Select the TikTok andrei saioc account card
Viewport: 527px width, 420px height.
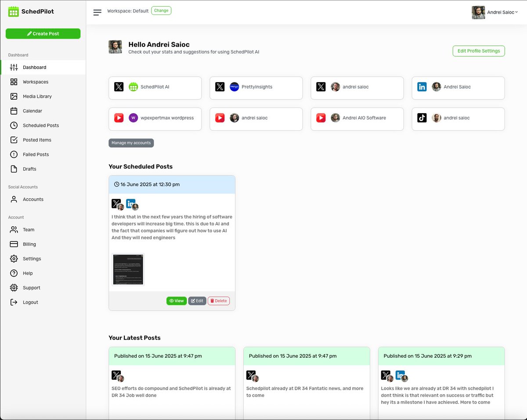[458, 118]
